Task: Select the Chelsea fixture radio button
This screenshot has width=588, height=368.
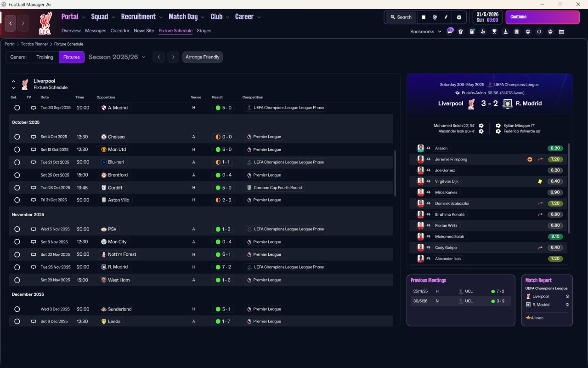Action: pos(17,137)
